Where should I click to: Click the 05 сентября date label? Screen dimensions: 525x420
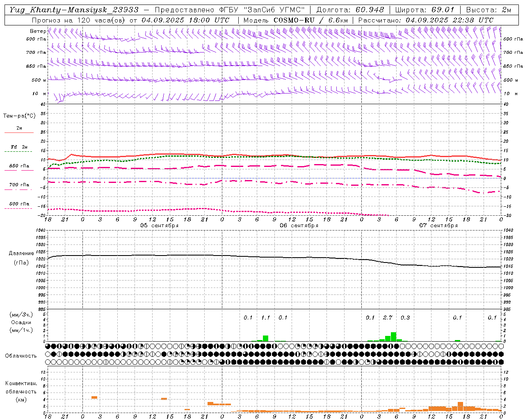(159, 226)
